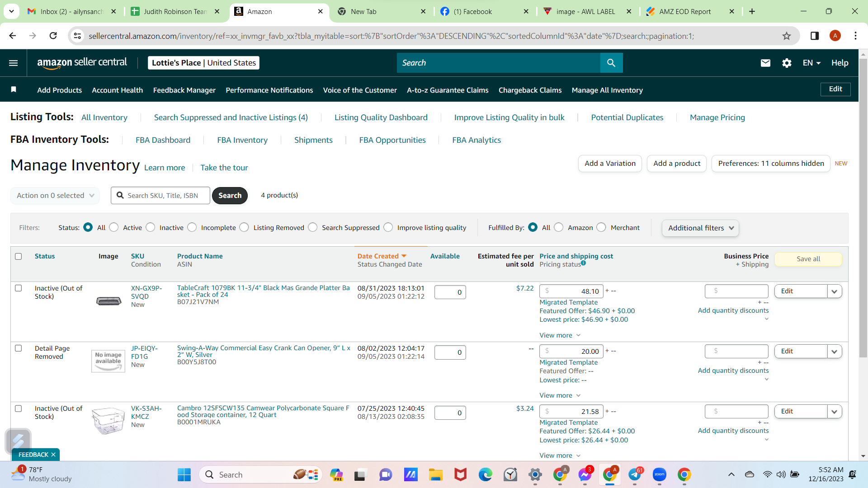868x488 pixels.
Task: Set Fulfilled By to Merchant
Action: point(601,227)
